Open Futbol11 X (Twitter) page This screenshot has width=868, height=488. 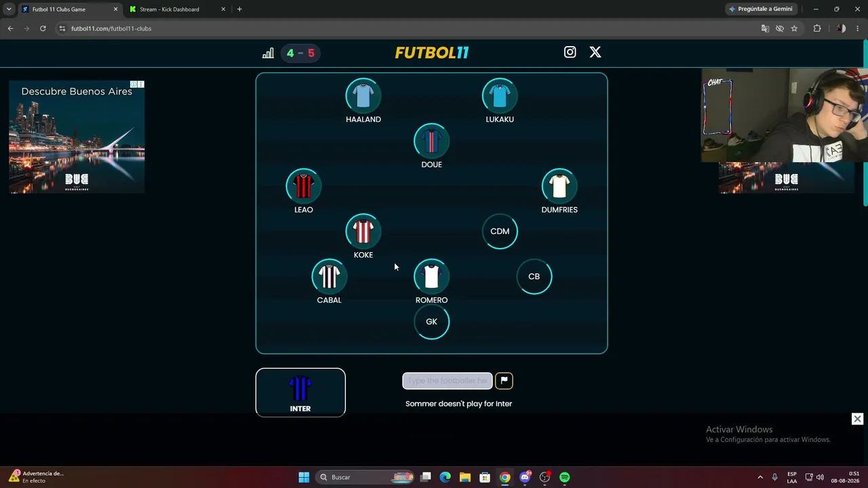pos(595,52)
